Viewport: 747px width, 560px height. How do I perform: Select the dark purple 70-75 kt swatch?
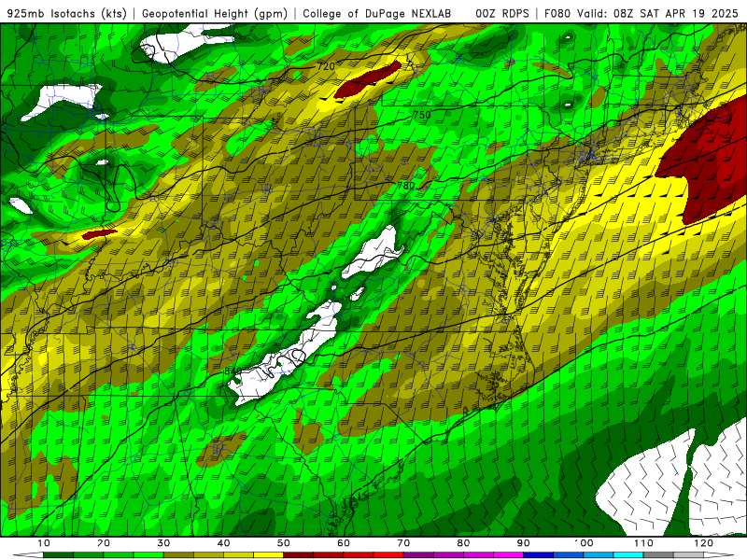[x=418, y=555]
